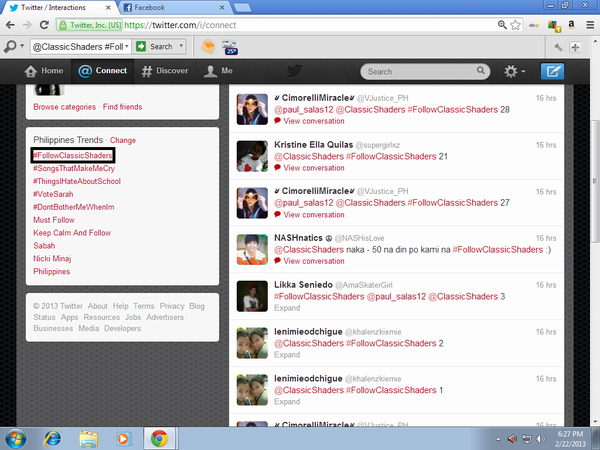Click the toolbar plus add icon
The image size is (600, 450).
(x=575, y=47)
